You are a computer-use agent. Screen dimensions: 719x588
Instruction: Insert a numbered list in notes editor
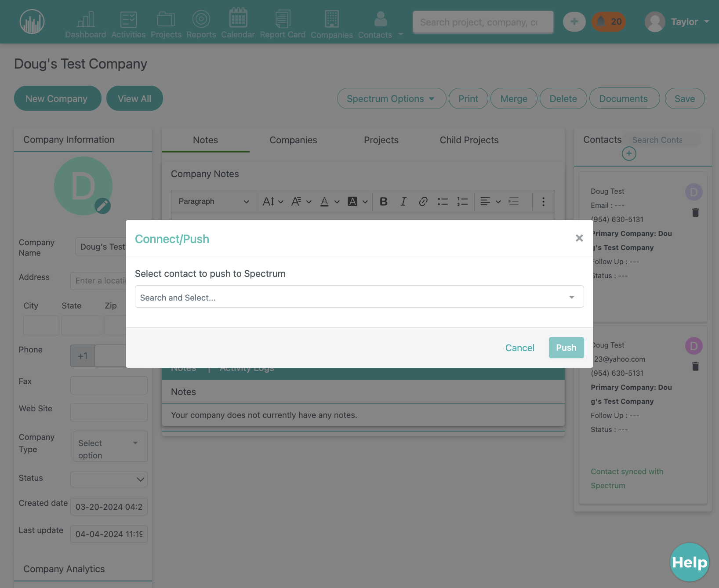click(462, 201)
